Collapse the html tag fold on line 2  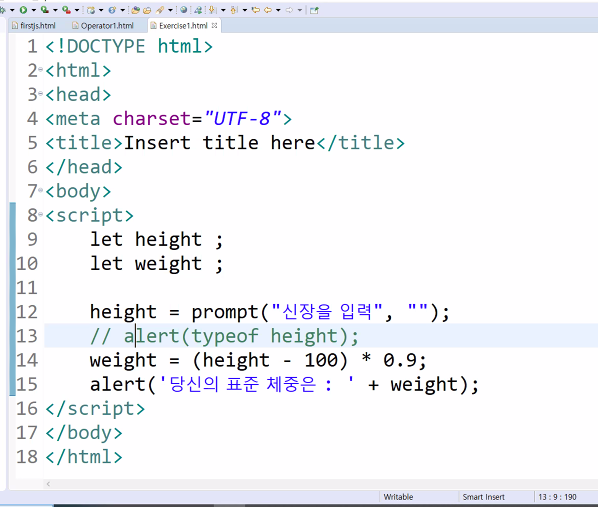pyautogui.click(x=40, y=70)
